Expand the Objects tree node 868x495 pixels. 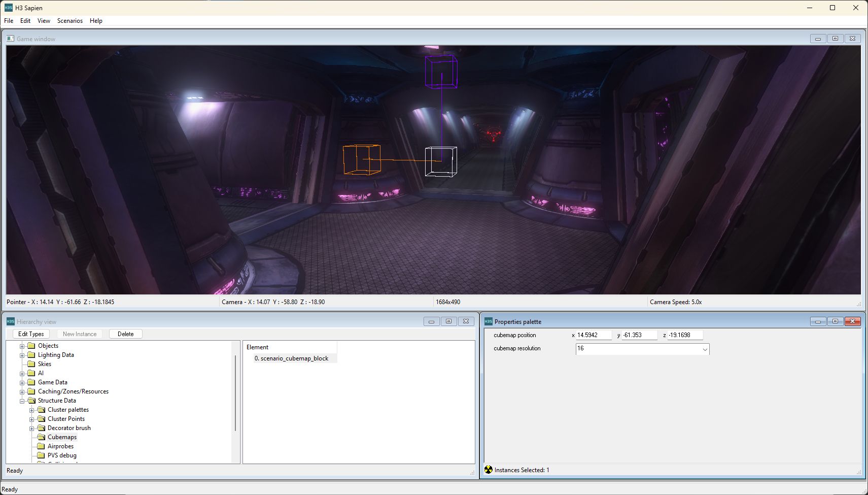tap(22, 346)
